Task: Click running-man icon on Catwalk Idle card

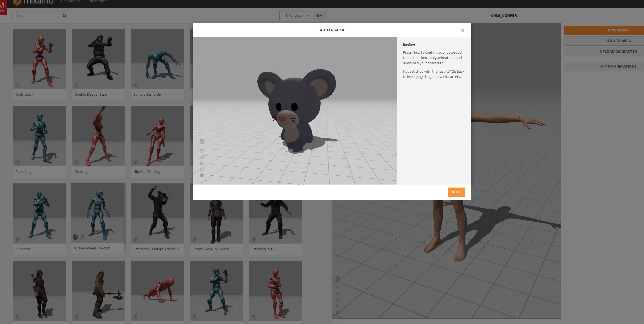Action: [x=194, y=240]
